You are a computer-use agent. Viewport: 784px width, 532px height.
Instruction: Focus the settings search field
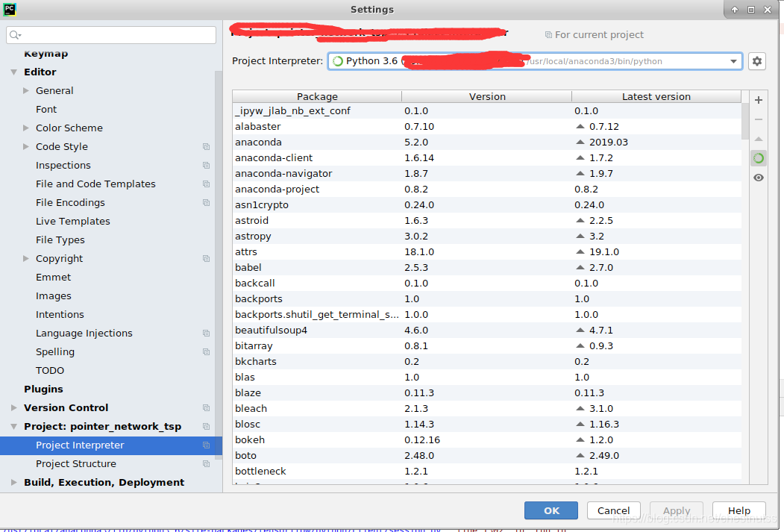[x=111, y=35]
